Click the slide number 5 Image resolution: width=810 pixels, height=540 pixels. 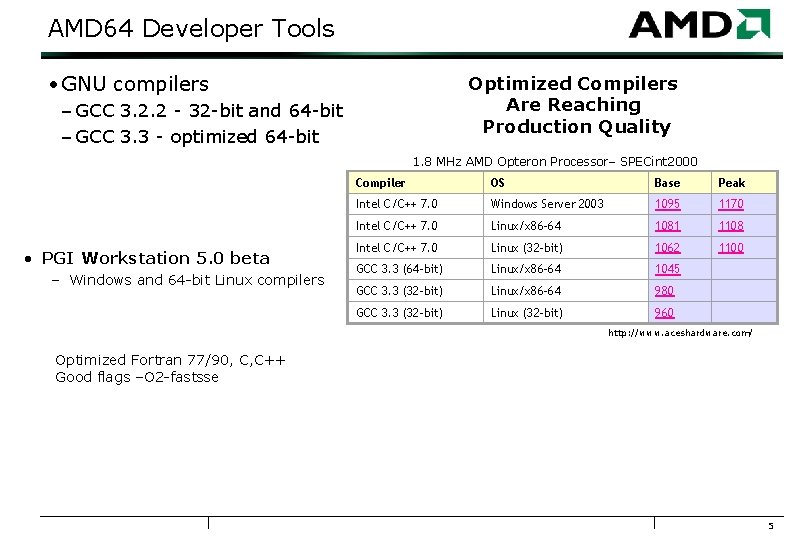(771, 526)
